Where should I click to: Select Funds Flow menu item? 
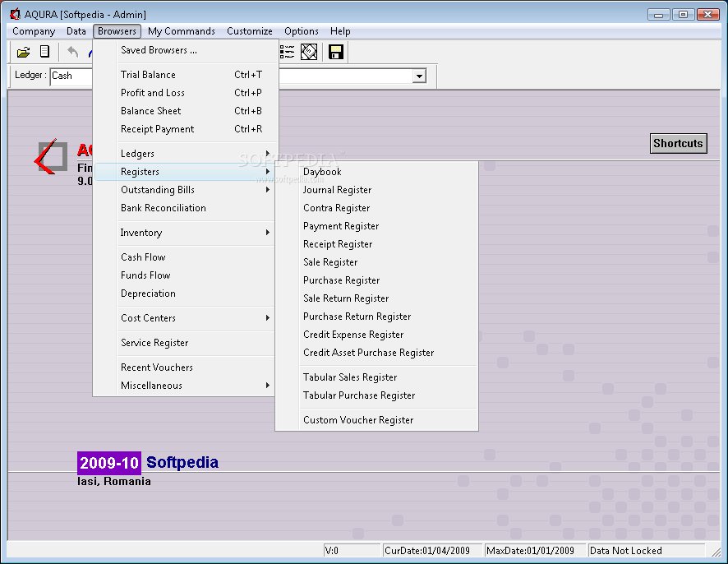[x=186, y=275]
